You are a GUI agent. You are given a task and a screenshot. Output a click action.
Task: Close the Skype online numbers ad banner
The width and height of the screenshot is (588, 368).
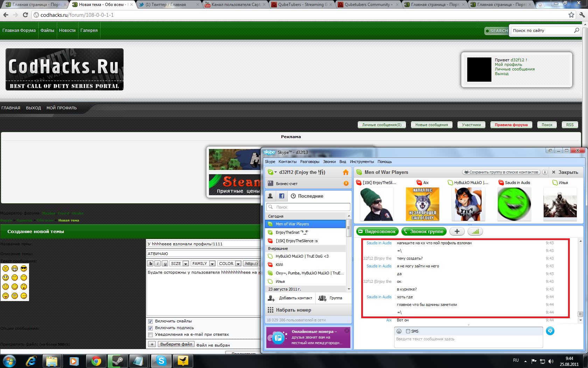point(346,330)
